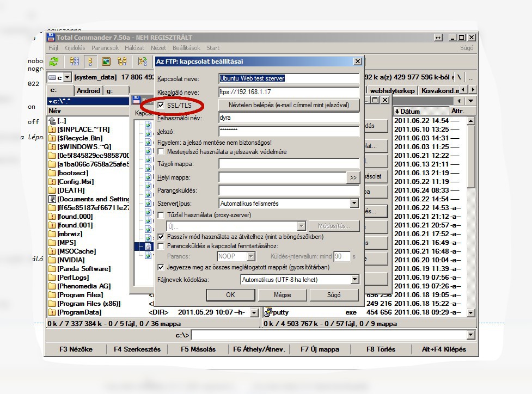Check Parancsküldés a kapcsolat fenntartásához
Viewport: 532px width, 394px height.
click(161, 246)
